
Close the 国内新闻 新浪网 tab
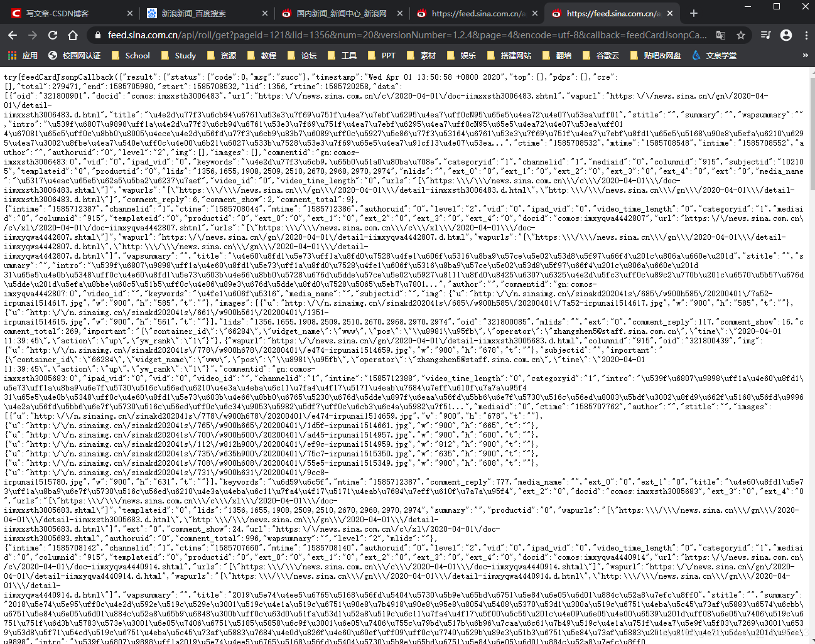point(400,13)
